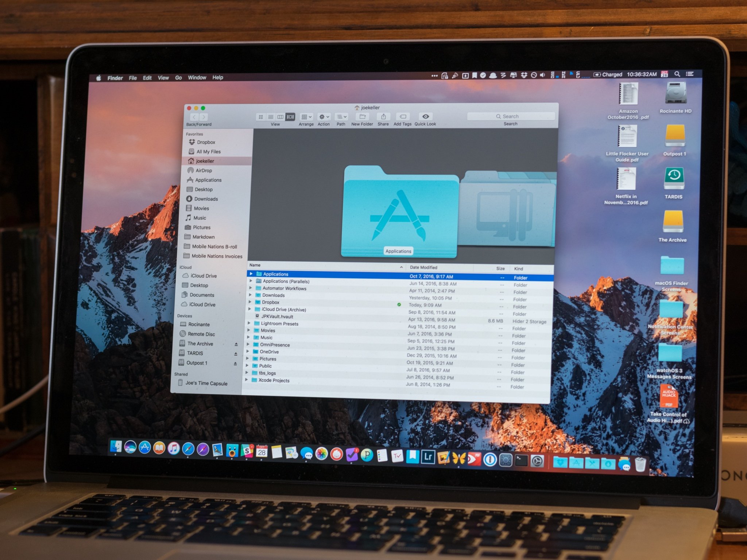Click the Column view icon

279,118
